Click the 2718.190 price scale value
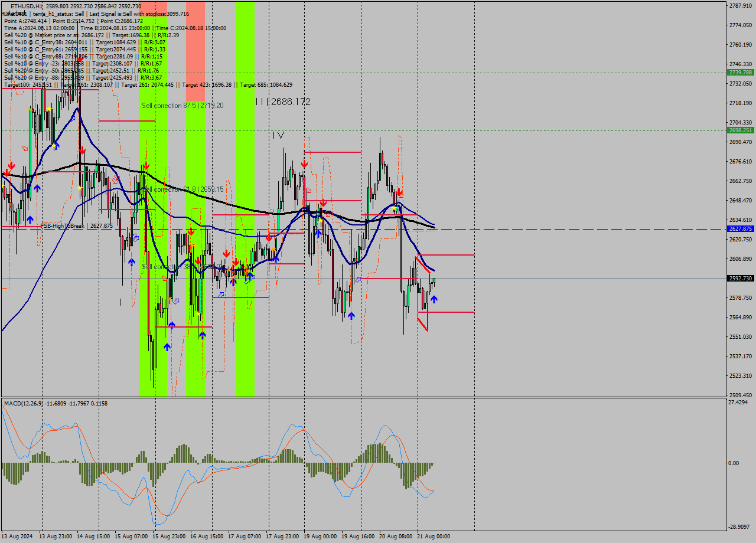756x543 pixels. pos(741,103)
